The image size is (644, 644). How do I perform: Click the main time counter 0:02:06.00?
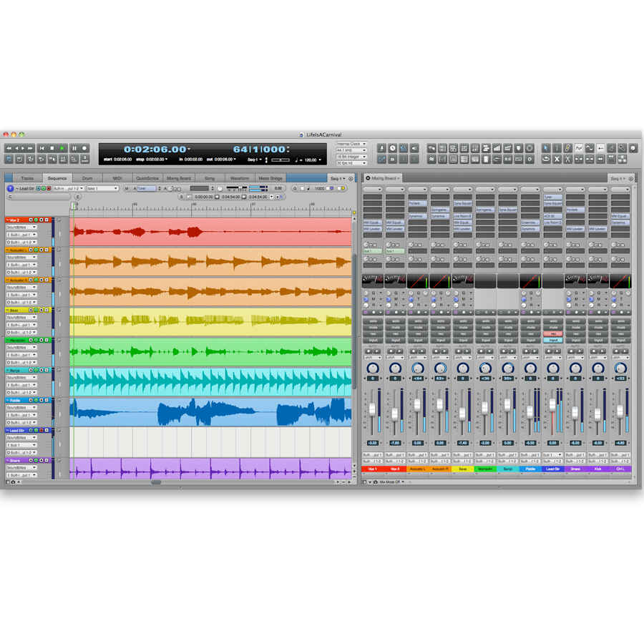point(155,150)
